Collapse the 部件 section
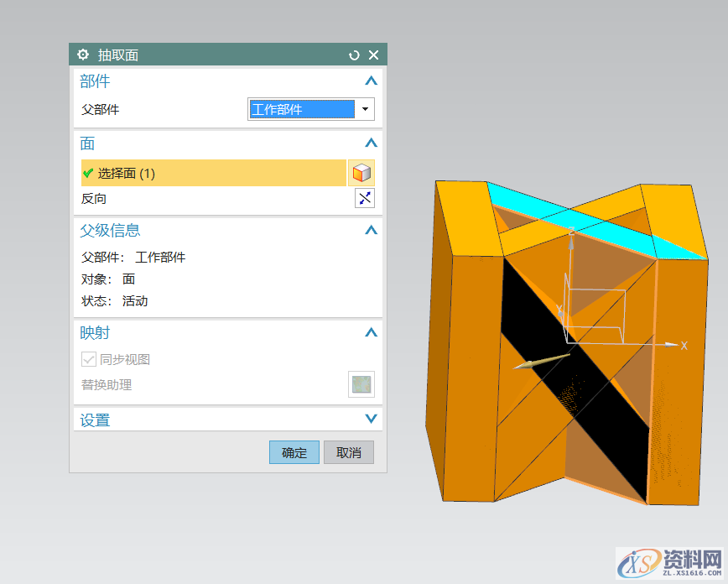The image size is (728, 584). click(x=371, y=81)
